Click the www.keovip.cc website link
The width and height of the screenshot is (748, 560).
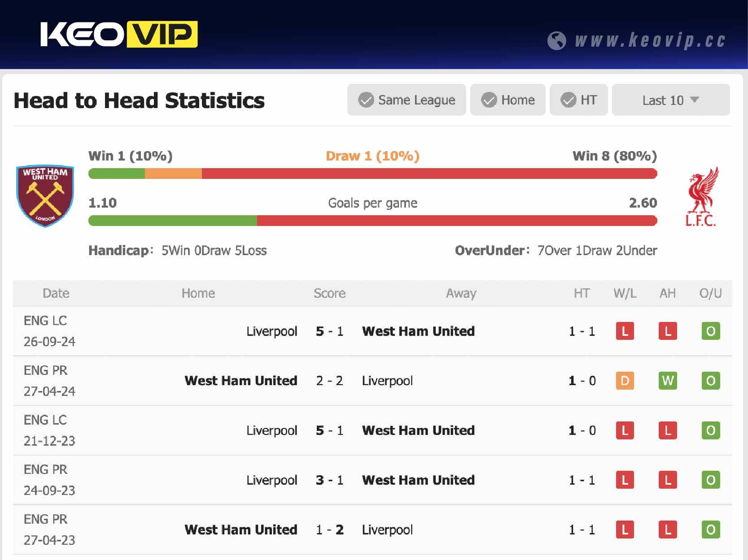coord(650,41)
